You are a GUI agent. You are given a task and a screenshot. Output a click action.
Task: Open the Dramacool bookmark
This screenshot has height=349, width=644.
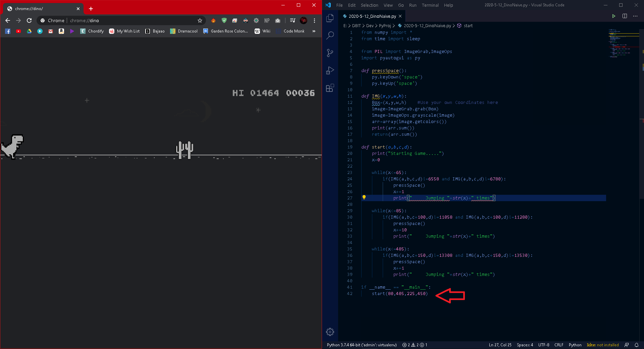click(184, 31)
